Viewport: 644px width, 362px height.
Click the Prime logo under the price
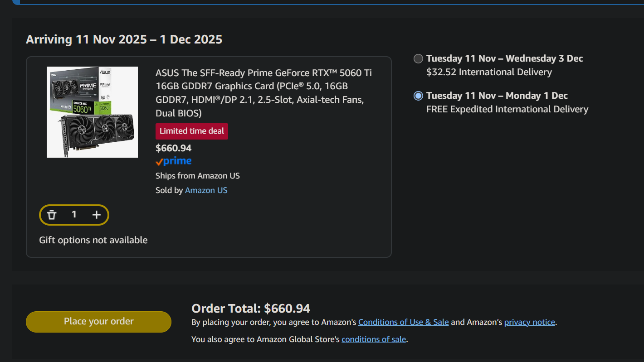click(174, 161)
